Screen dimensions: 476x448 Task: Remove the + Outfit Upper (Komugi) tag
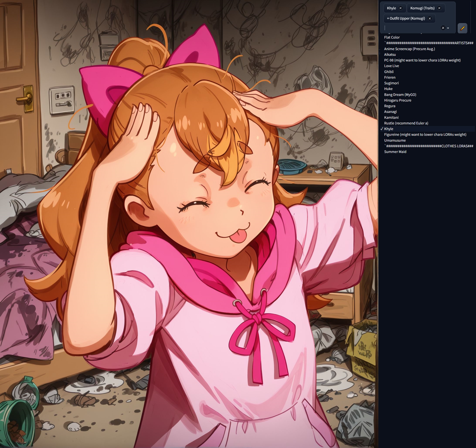coord(430,19)
